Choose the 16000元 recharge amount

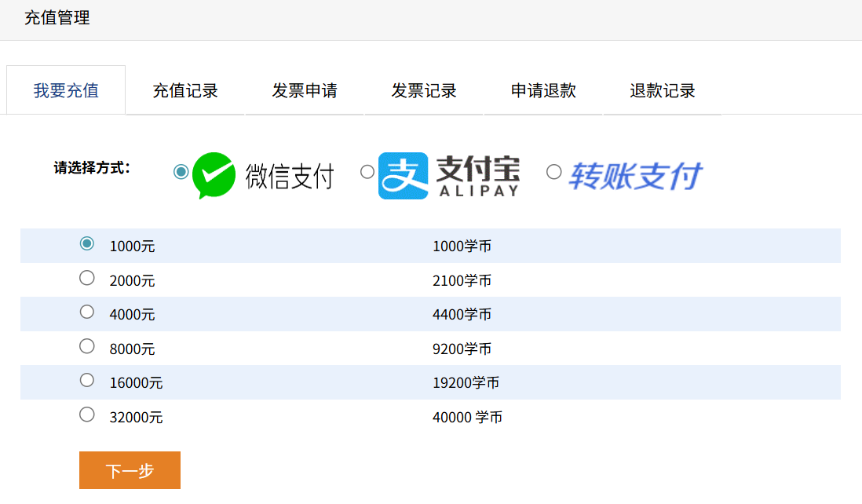tap(87, 381)
